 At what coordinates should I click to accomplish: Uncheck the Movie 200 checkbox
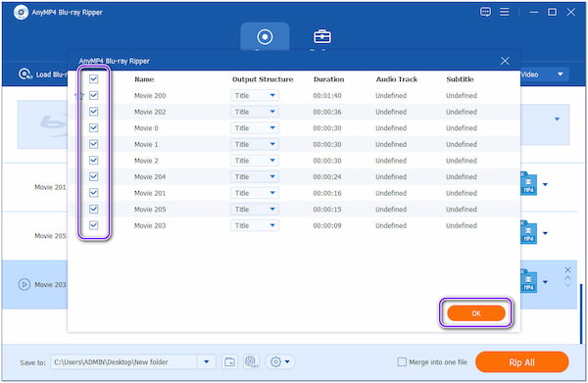tap(93, 95)
